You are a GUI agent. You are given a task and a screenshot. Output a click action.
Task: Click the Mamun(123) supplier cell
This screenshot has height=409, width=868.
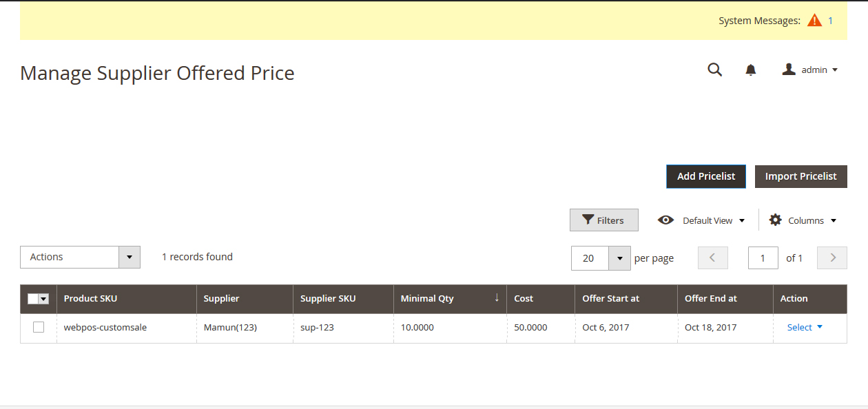point(245,328)
